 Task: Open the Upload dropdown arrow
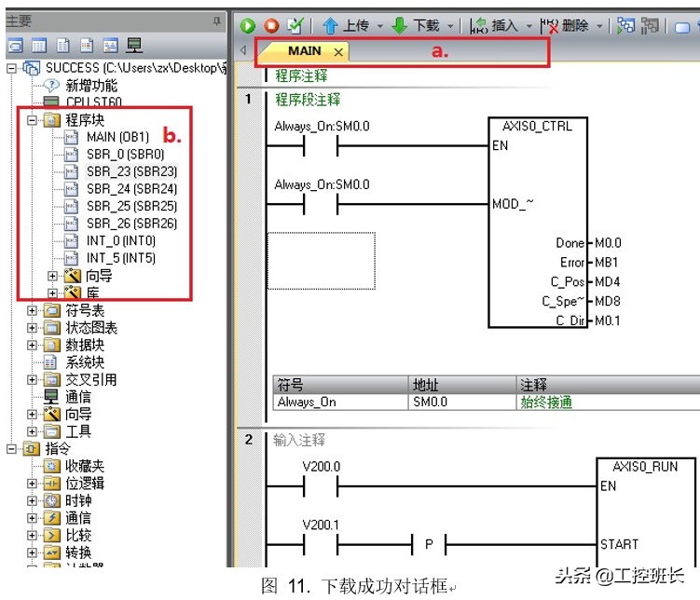pyautogui.click(x=380, y=26)
